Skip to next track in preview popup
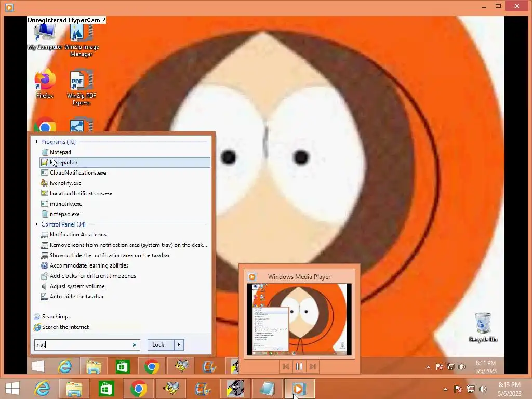The width and height of the screenshot is (532, 399). tap(312, 366)
